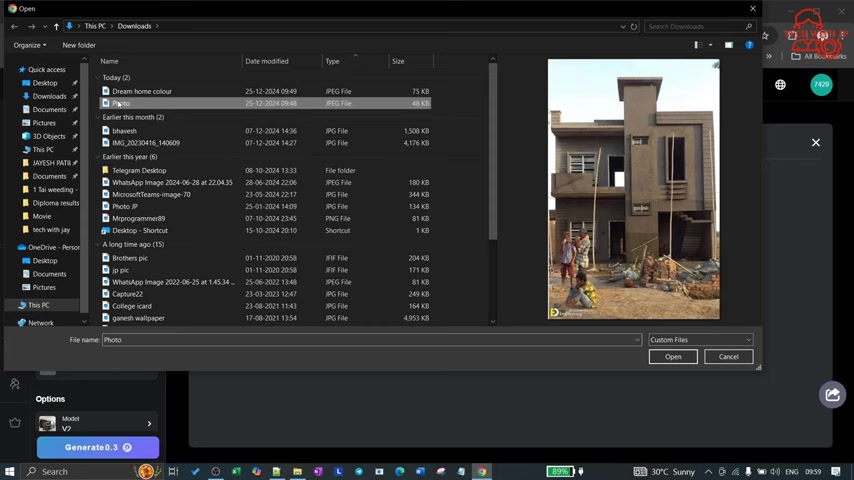Click the globe language icon in browser
The width and height of the screenshot is (854, 480).
coord(780,84)
